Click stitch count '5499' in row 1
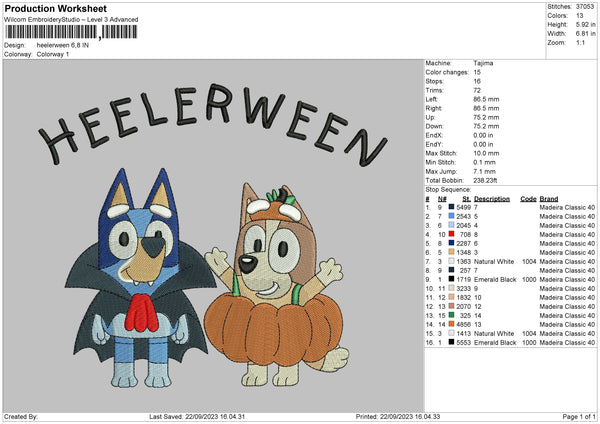 tap(464, 207)
